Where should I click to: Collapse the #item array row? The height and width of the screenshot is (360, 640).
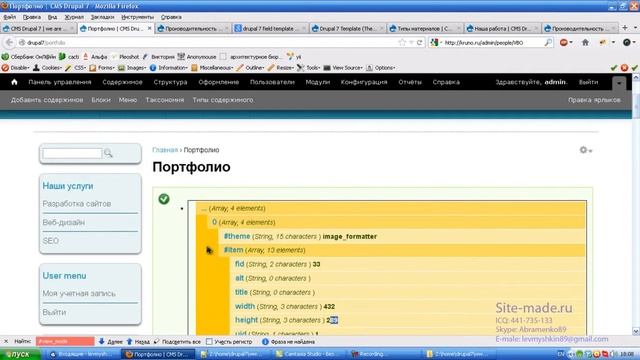(x=402, y=250)
